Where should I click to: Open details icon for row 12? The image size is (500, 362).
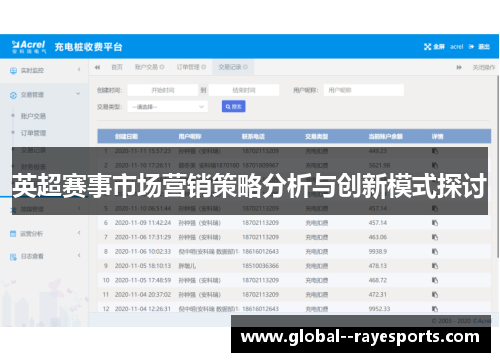tap(435, 309)
